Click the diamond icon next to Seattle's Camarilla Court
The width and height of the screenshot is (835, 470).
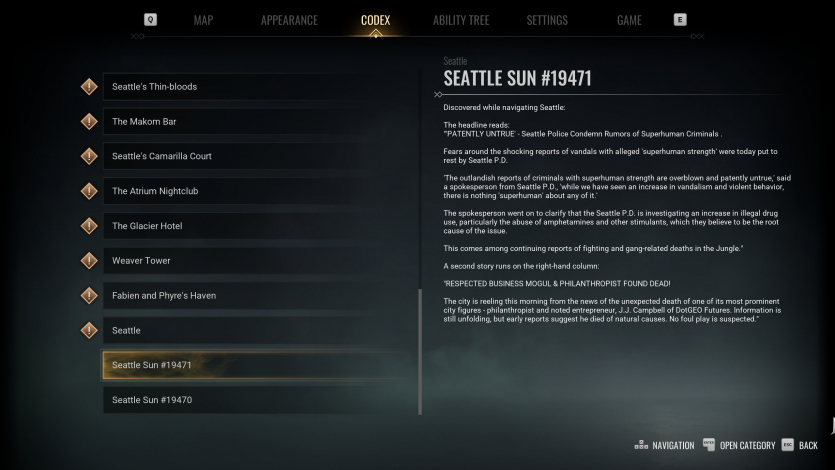[89, 157]
